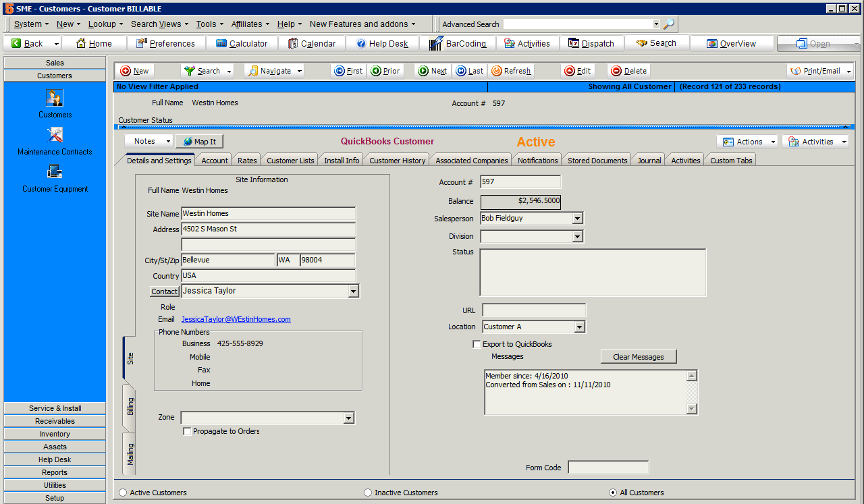
Task: Open the Calendar
Action: 311,43
